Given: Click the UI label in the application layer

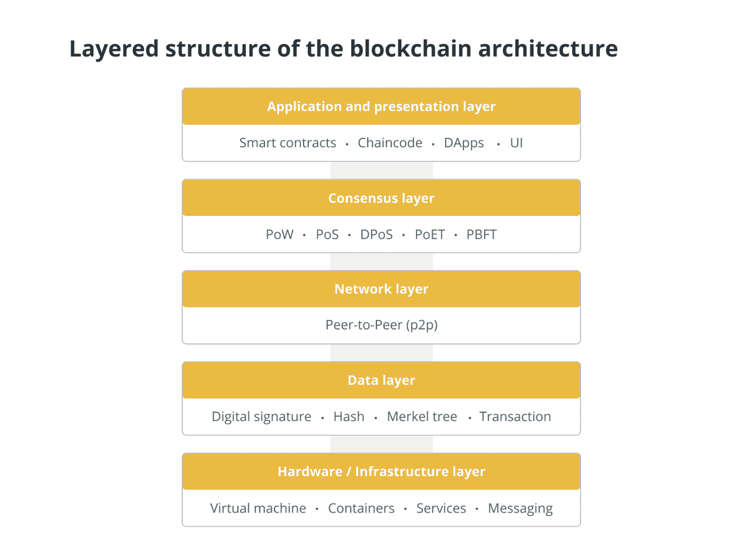Looking at the screenshot, I should click(516, 143).
